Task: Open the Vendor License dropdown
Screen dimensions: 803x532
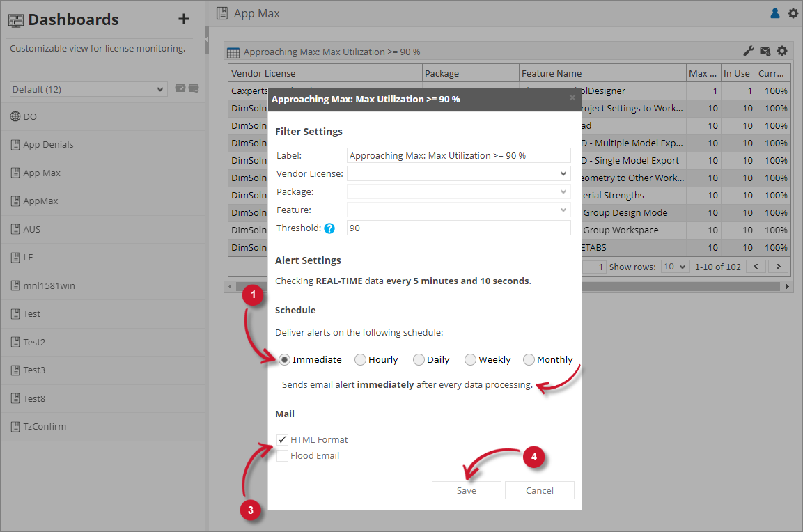Action: (459, 173)
